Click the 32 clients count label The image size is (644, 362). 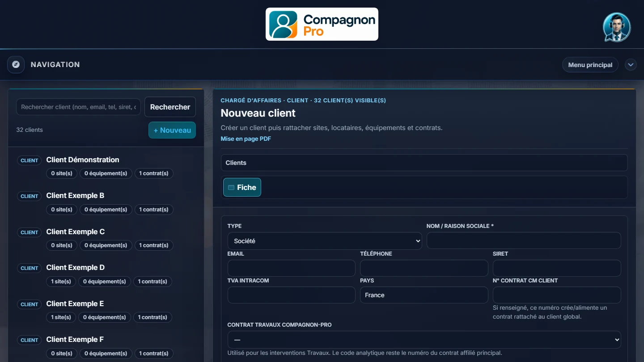point(30,130)
